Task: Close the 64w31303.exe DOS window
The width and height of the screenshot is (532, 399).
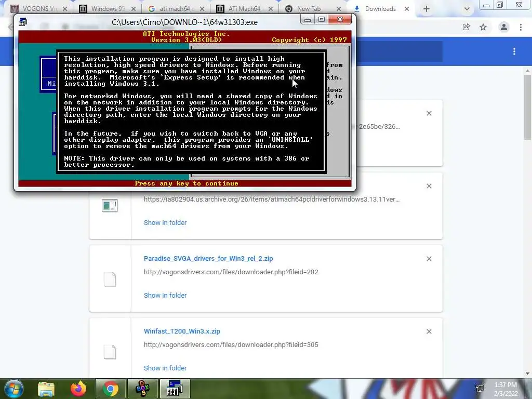Action: [340, 19]
